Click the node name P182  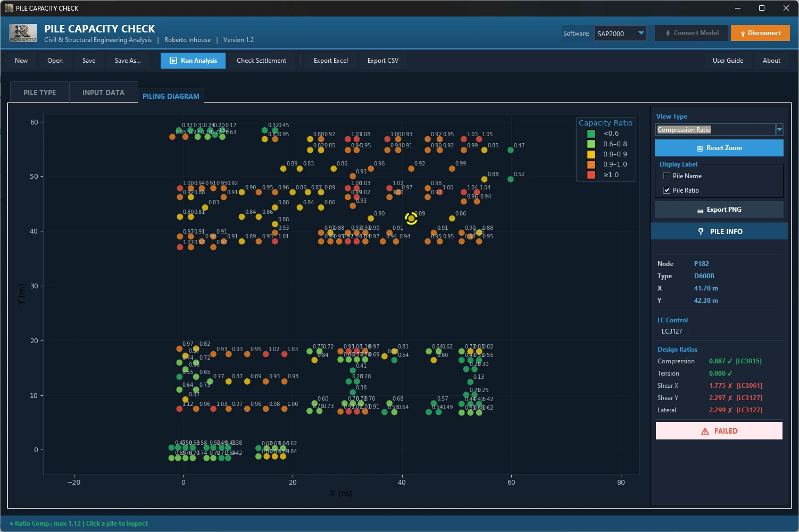(x=701, y=264)
